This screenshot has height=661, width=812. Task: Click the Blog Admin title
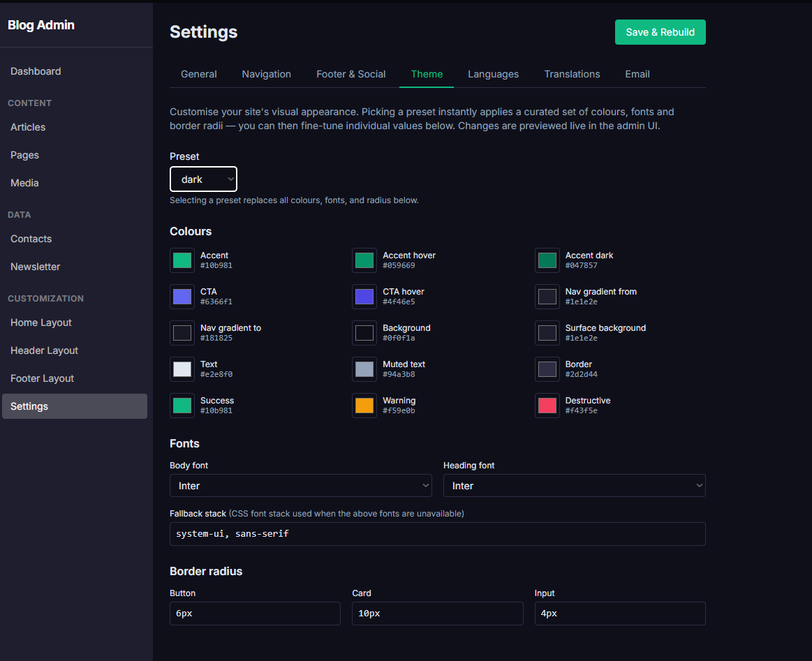(x=41, y=25)
